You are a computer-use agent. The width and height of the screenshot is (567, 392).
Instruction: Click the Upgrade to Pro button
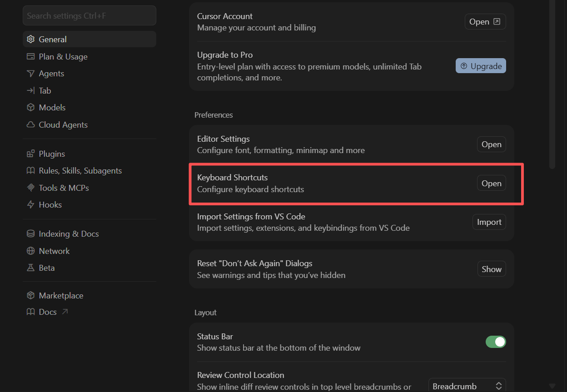click(x=481, y=66)
